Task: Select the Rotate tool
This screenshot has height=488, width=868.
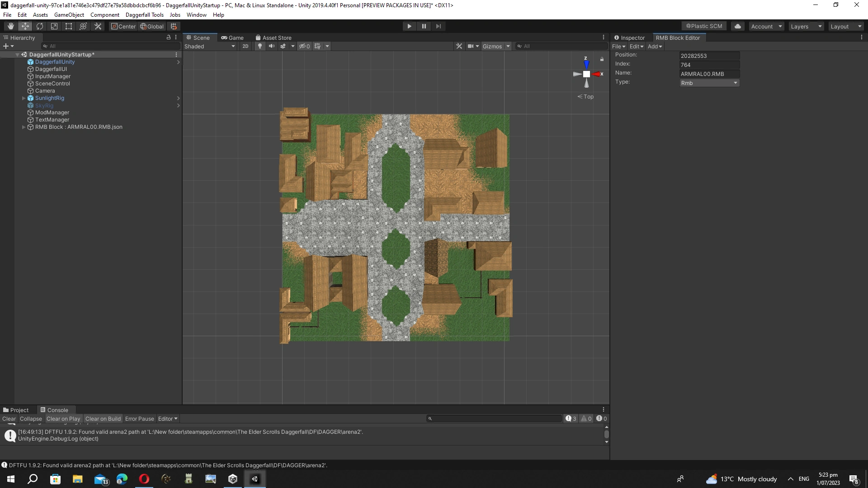Action: pos(40,26)
